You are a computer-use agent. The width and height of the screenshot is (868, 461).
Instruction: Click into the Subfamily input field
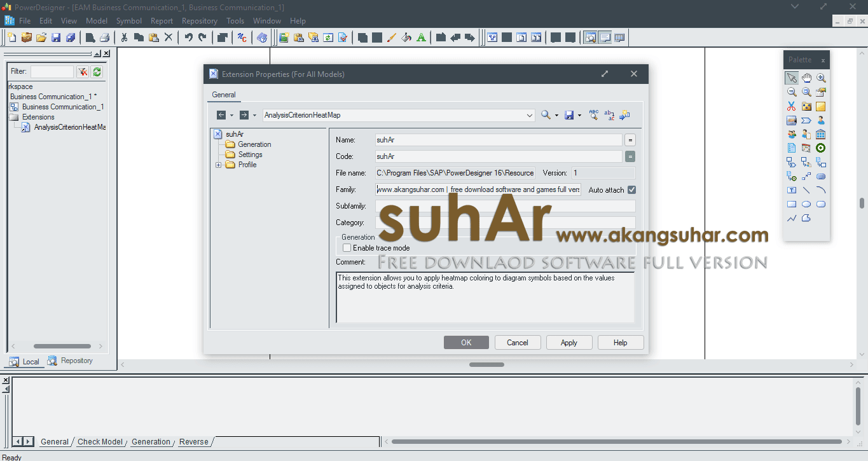[505, 206]
